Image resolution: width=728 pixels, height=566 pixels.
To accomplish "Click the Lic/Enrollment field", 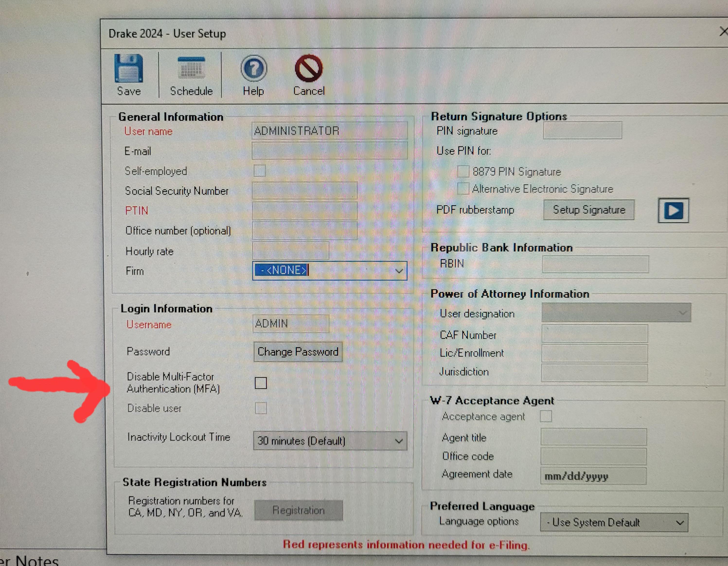I will (x=595, y=353).
